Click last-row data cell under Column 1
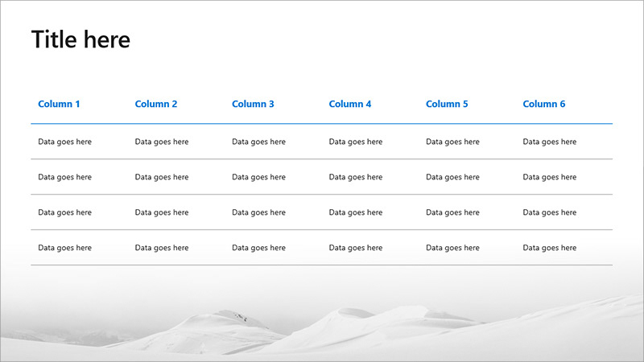The height and width of the screenshot is (362, 644). (64, 248)
